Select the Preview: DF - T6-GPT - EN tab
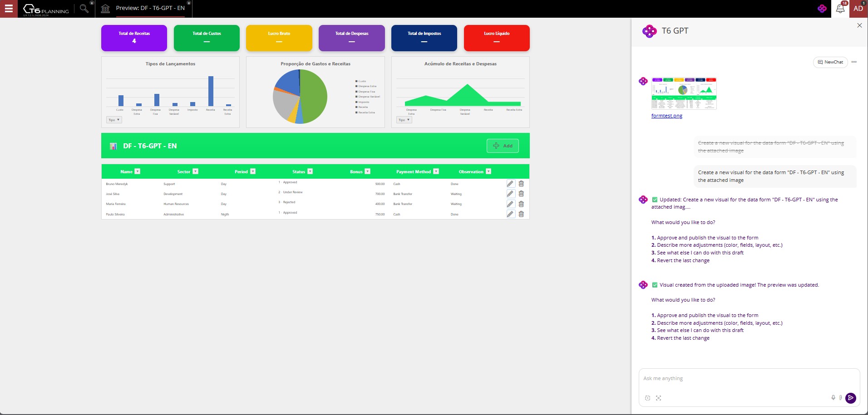The width and height of the screenshot is (868, 415). pos(150,8)
